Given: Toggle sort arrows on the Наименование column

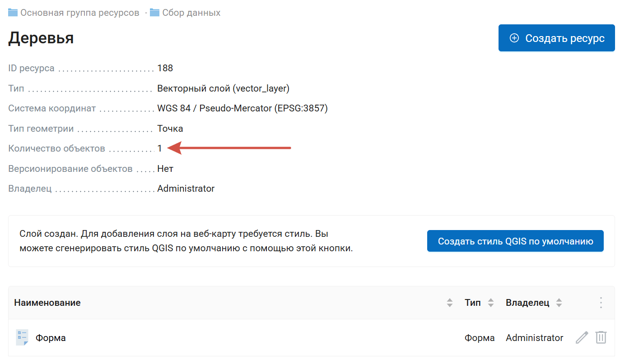Looking at the screenshot, I should point(449,303).
